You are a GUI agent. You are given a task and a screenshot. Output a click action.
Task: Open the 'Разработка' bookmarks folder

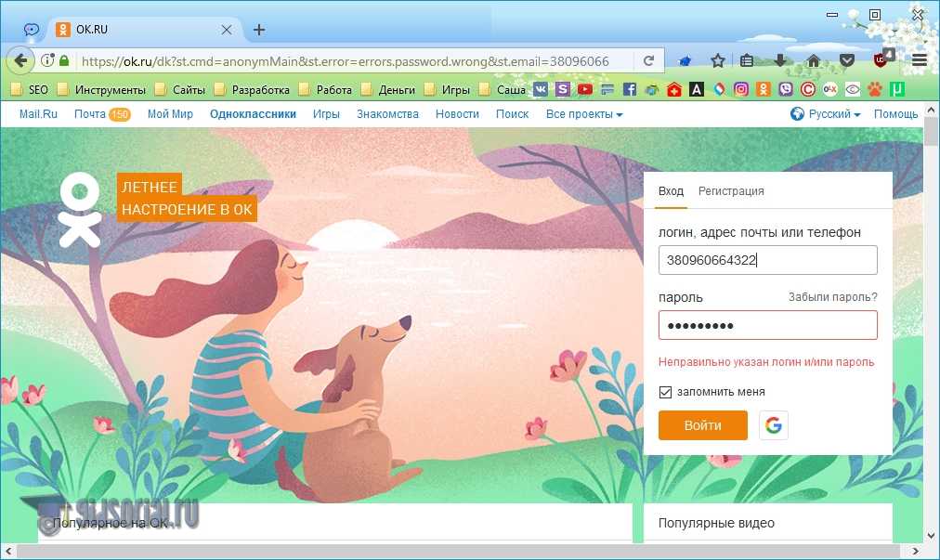click(x=252, y=90)
